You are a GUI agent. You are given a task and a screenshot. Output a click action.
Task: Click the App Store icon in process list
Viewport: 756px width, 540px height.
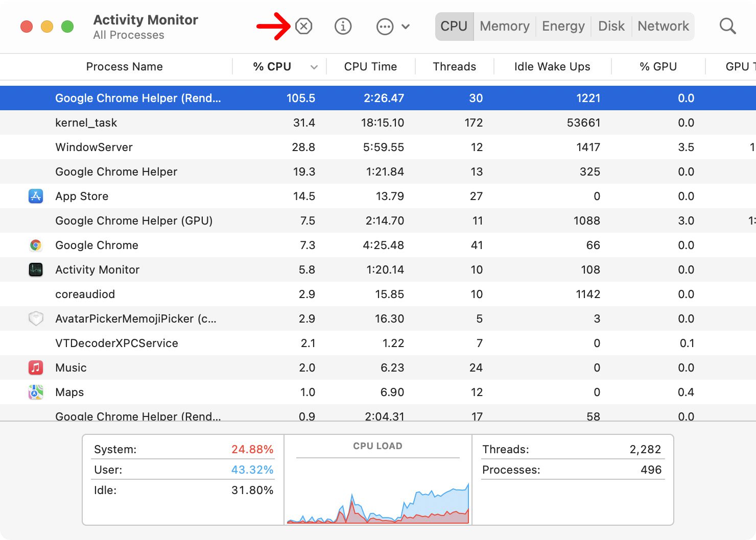pyautogui.click(x=36, y=196)
